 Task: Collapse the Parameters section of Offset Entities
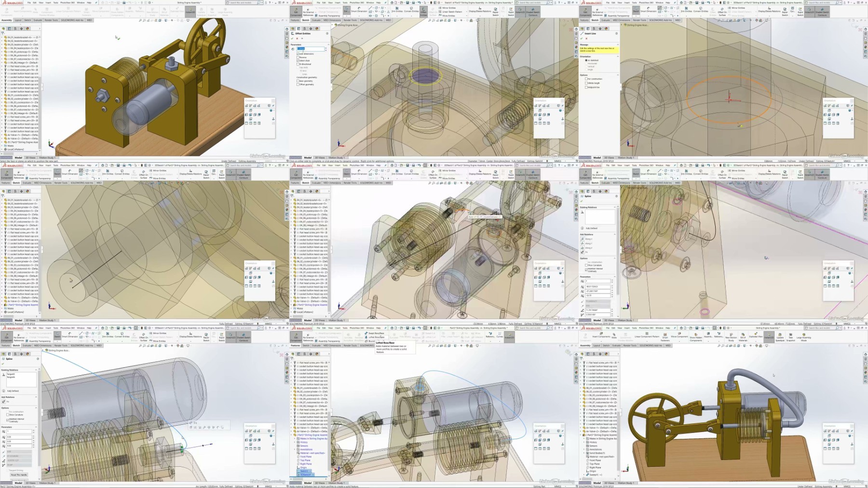click(x=327, y=44)
